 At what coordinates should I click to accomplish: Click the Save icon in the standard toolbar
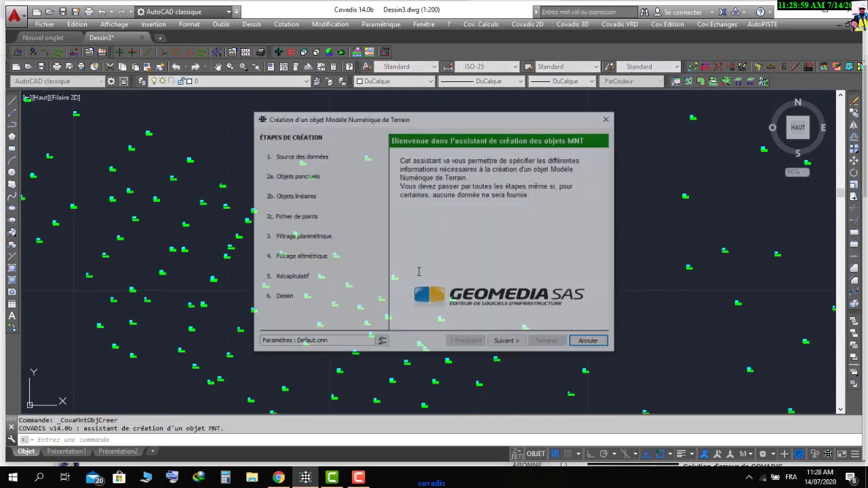41,66
